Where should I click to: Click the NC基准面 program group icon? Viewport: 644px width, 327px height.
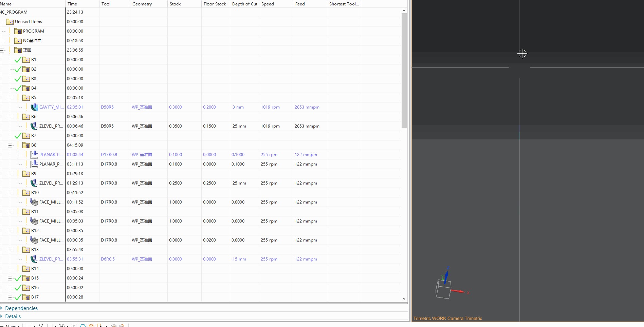18,41
